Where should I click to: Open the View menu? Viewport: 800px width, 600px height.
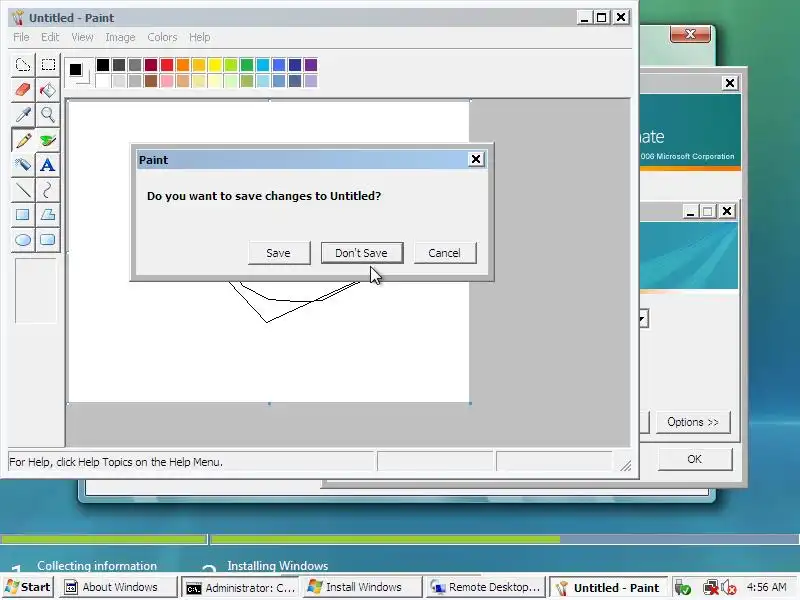82,37
